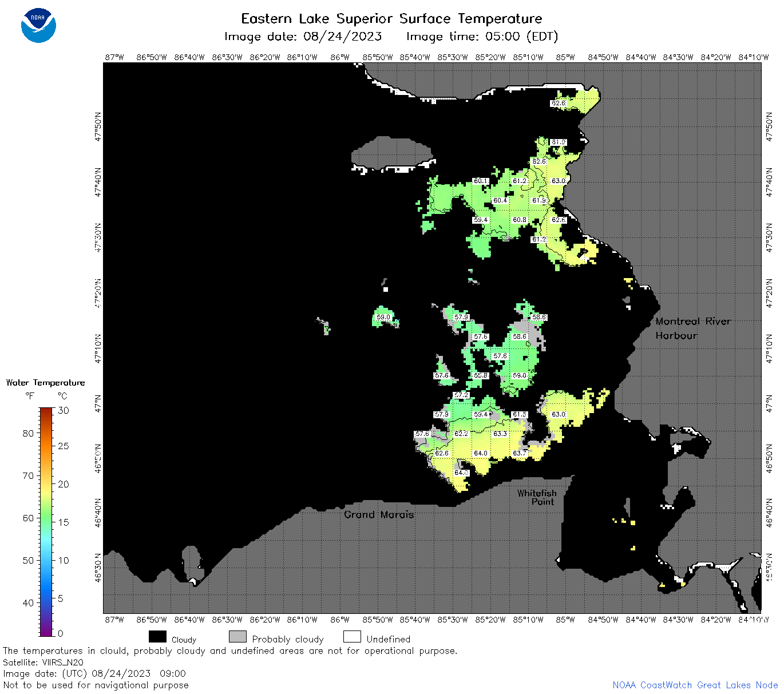784x694 pixels.
Task: Click the Satellite: VIIRS_N20 line
Action: point(43,663)
